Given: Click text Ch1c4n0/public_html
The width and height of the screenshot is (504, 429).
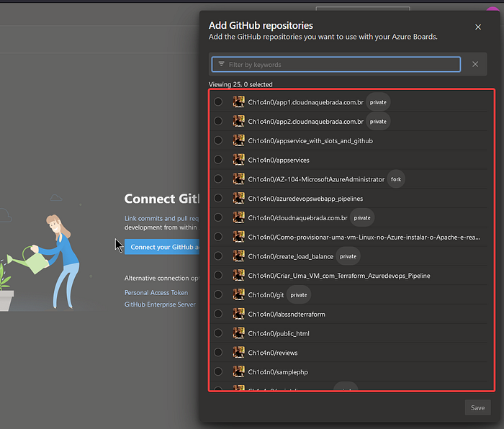Looking at the screenshot, I should 279,333.
